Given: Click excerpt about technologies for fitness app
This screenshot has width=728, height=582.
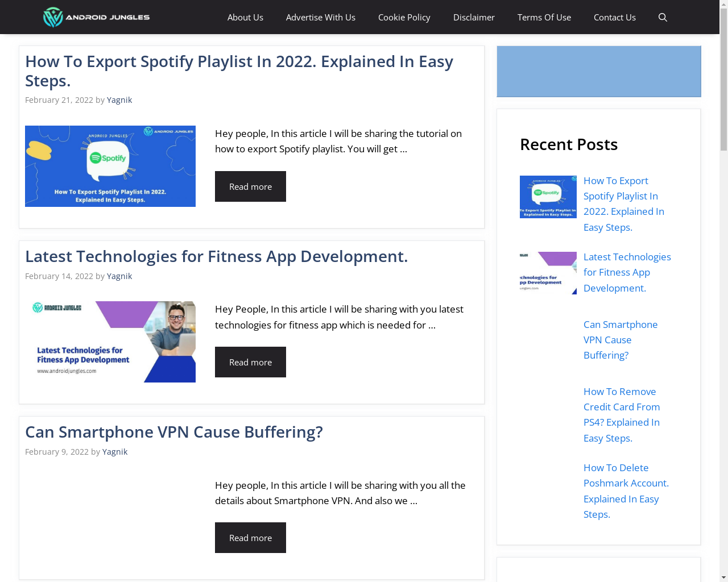Looking at the screenshot, I should click(339, 317).
